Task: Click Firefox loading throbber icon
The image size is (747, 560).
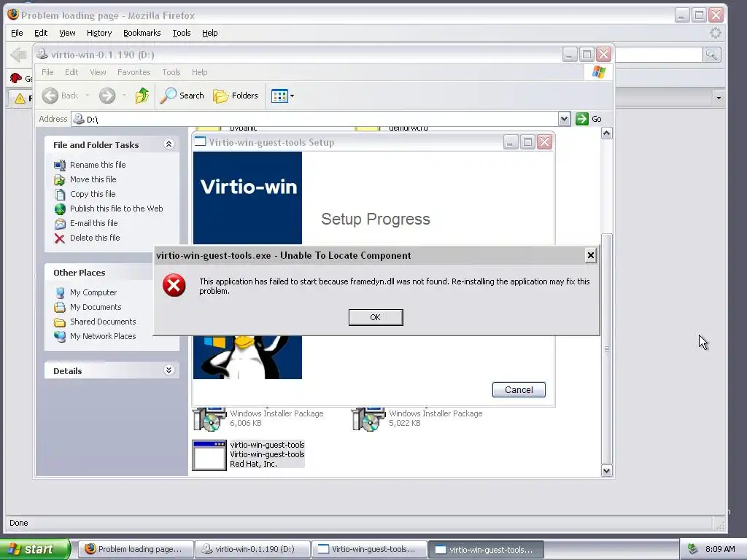Action: pos(715,33)
